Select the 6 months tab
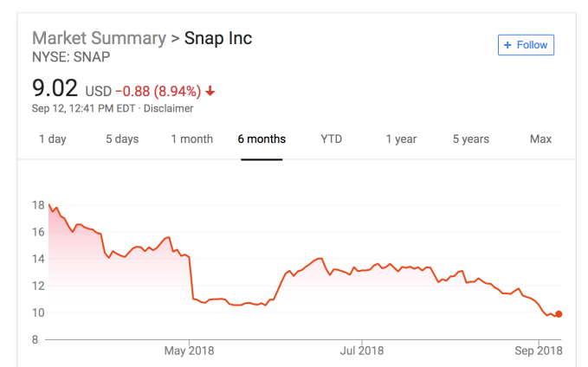This screenshot has width=588, height=367. (262, 139)
